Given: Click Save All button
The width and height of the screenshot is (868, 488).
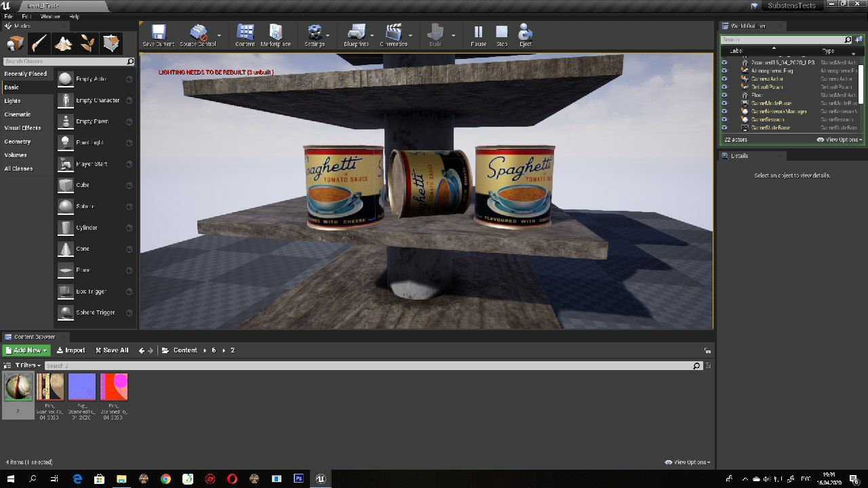Looking at the screenshot, I should click(x=112, y=350).
